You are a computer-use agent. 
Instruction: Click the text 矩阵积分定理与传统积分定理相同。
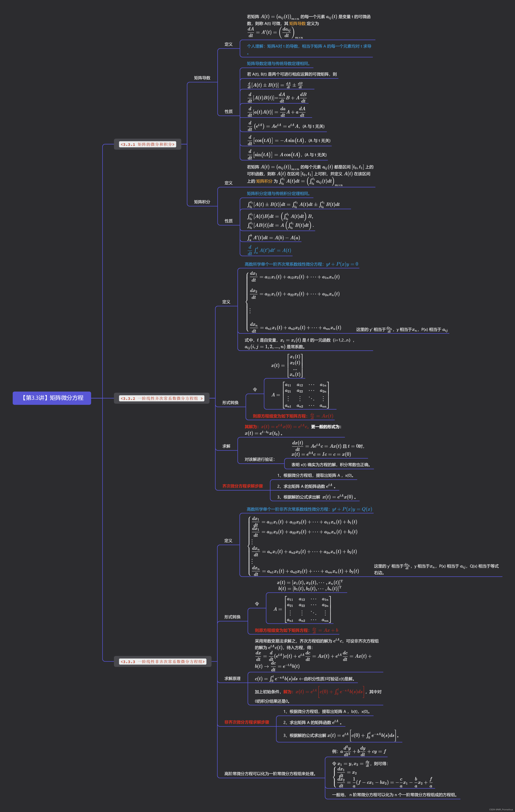click(x=278, y=194)
